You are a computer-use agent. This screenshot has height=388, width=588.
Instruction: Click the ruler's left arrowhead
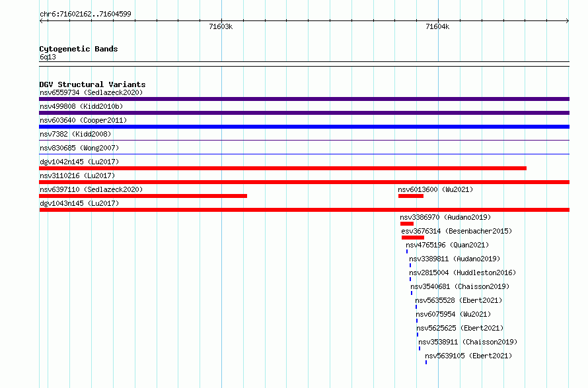point(41,21)
